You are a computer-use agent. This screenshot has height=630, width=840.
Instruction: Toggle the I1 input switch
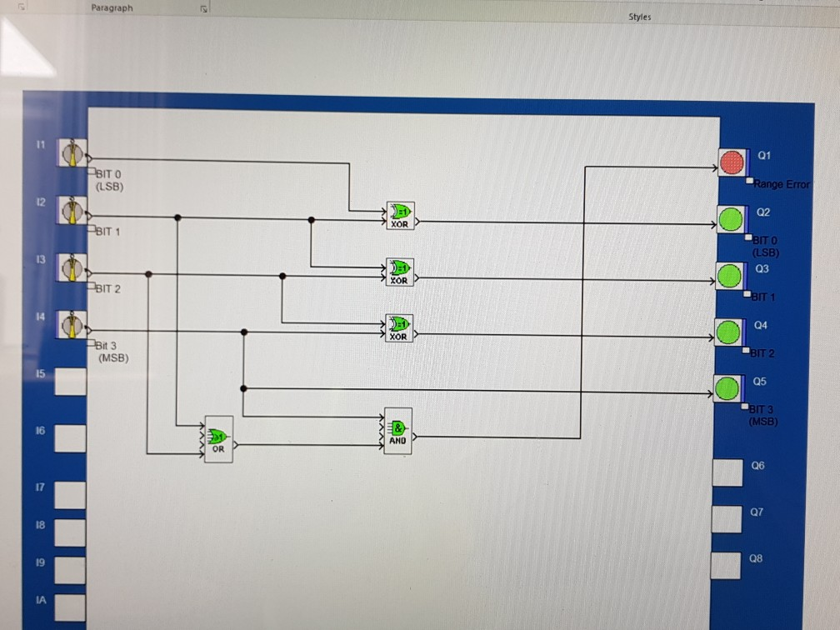coord(72,153)
